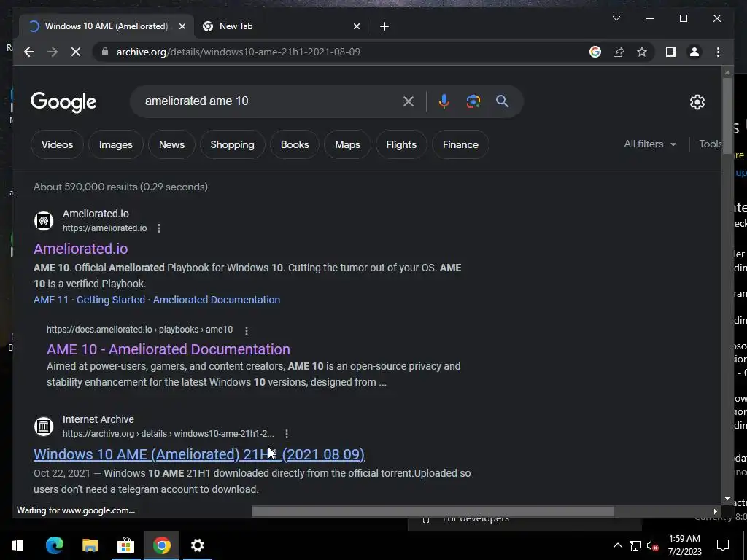Clear the Google search box
This screenshot has width=747, height=560.
(409, 101)
